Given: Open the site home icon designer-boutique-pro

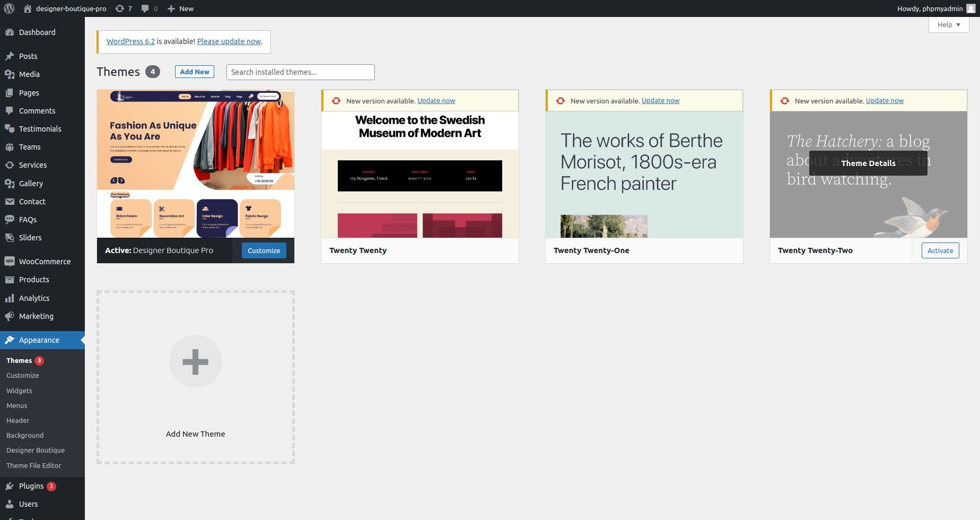Looking at the screenshot, I should point(28,8).
